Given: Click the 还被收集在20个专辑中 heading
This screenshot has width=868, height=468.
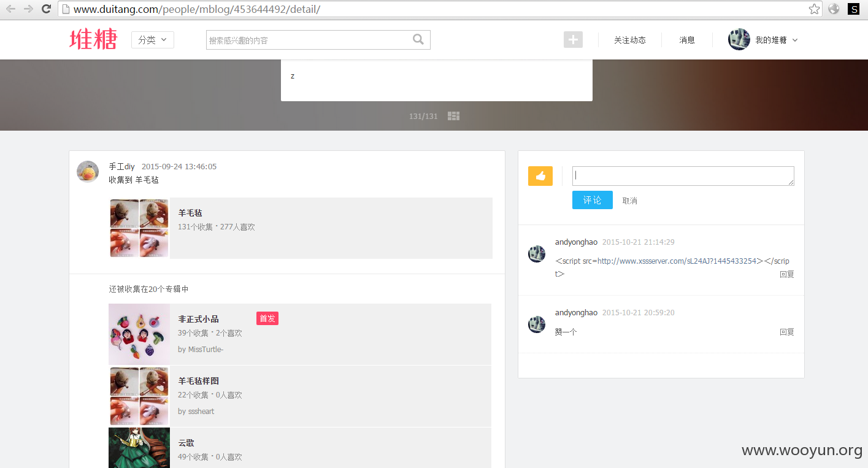Looking at the screenshot, I should click(x=149, y=289).
